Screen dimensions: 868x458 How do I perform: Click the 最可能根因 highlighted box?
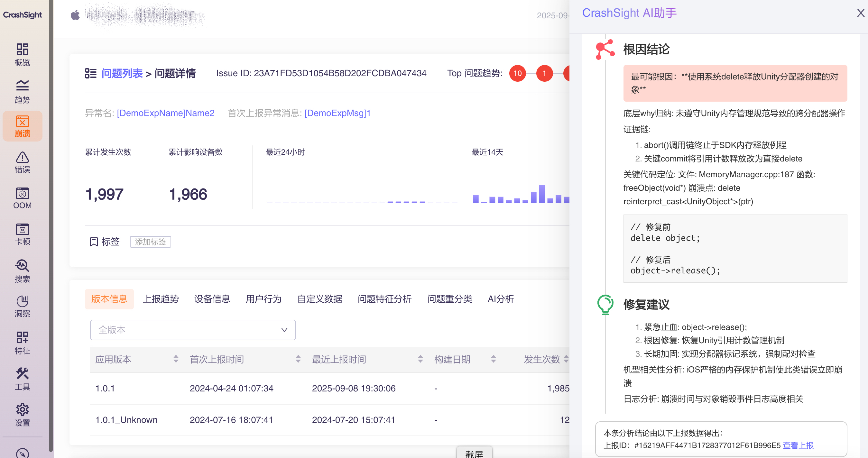(x=735, y=83)
